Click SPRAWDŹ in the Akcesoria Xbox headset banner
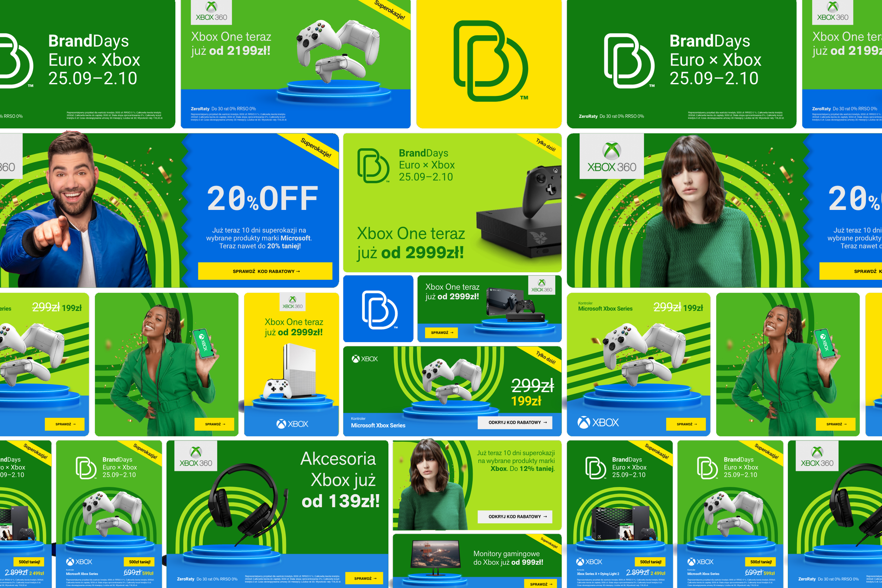 [364, 578]
